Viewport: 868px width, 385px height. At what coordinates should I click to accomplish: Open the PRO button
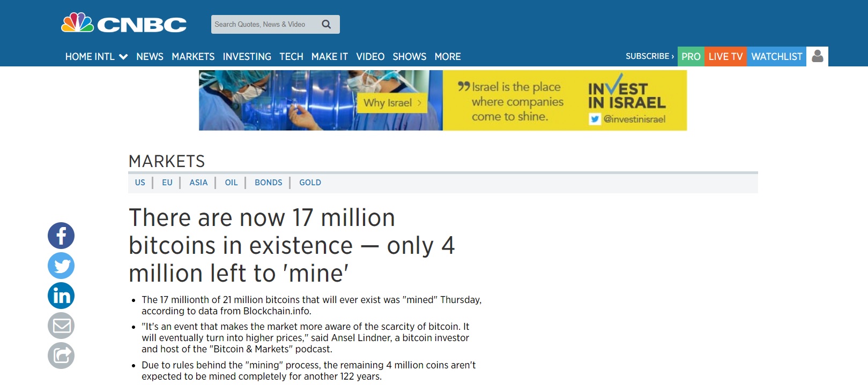tap(691, 56)
